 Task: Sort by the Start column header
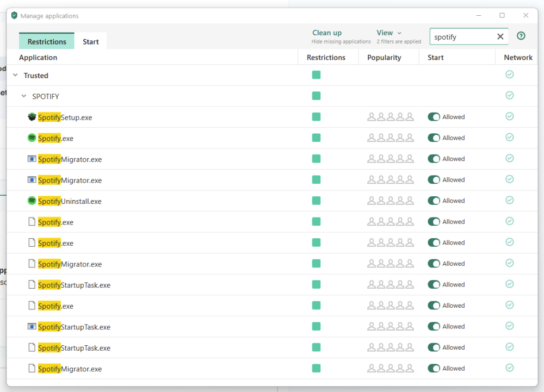click(x=435, y=58)
